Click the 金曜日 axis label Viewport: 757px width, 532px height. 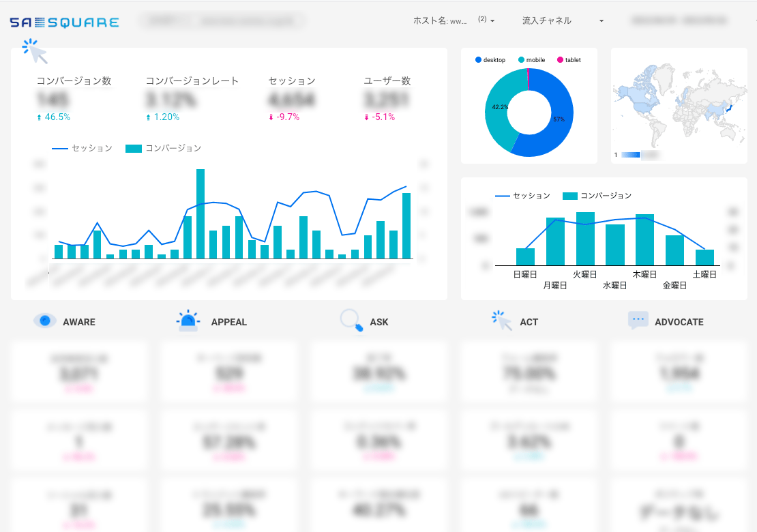674,285
